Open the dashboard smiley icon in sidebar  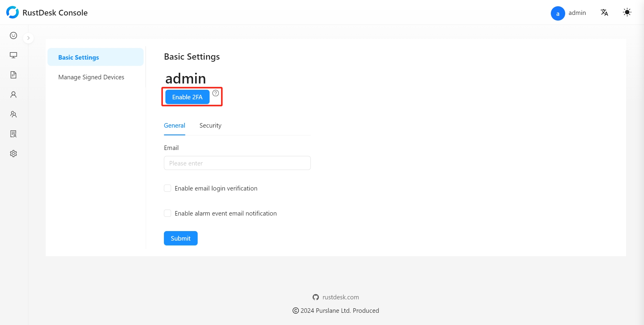click(x=13, y=35)
